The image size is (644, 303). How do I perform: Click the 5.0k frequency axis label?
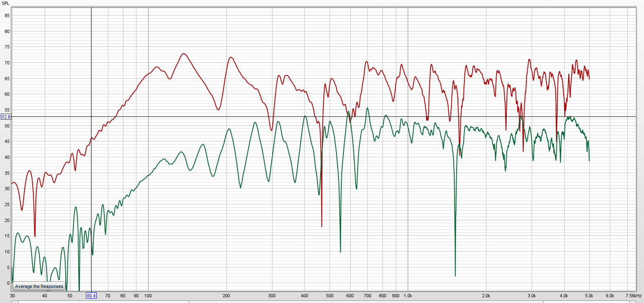click(589, 296)
